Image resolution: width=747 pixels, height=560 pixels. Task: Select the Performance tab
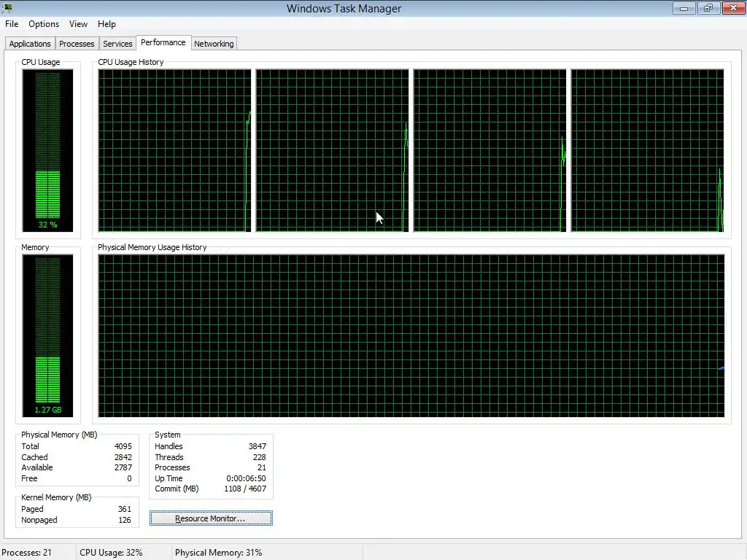[x=163, y=42]
